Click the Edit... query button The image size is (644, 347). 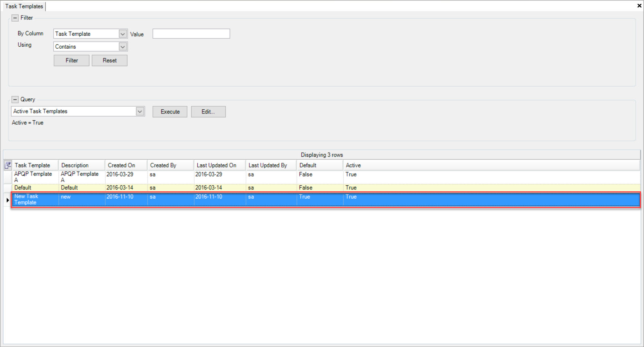(208, 112)
